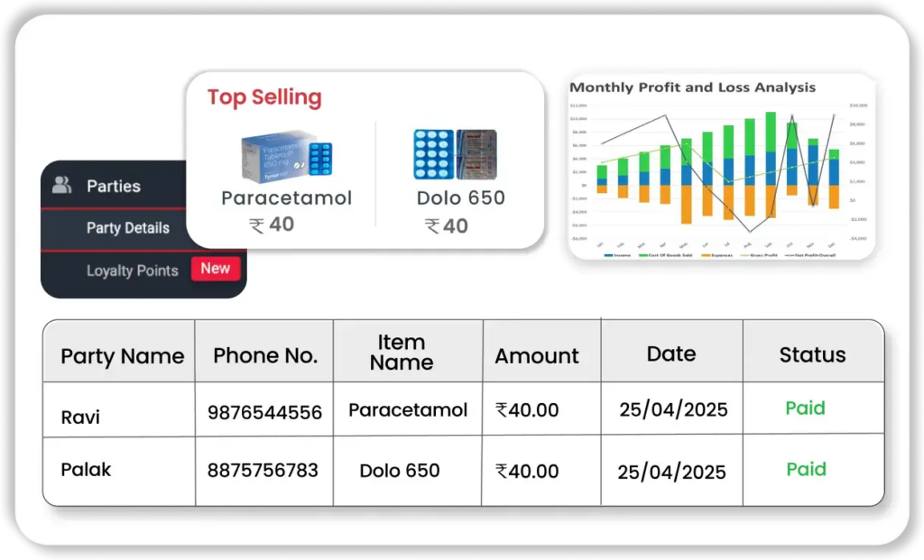Click the red New badge
Screen dimensions: 924x560
(x=215, y=268)
